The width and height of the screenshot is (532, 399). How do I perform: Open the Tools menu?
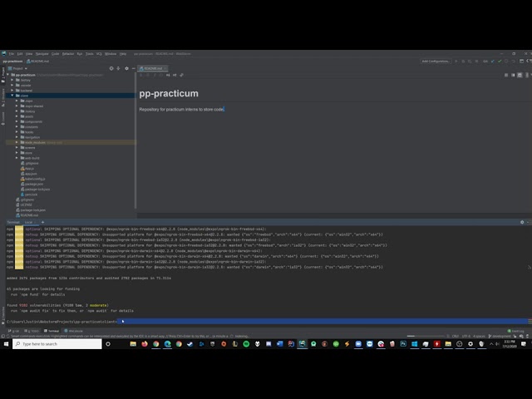click(89, 53)
